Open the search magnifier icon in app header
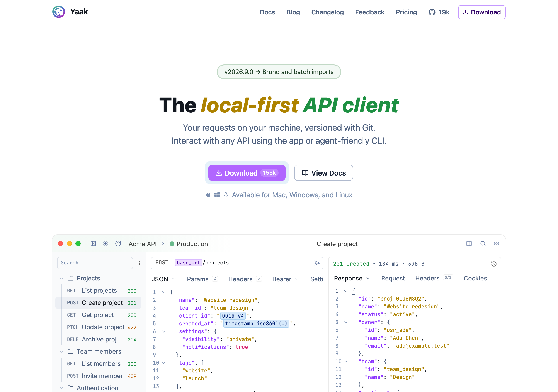The image size is (558, 392). (483, 243)
